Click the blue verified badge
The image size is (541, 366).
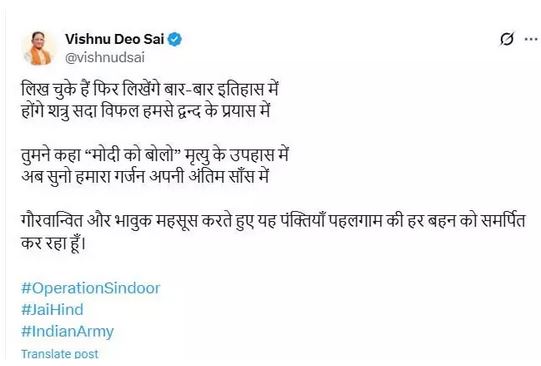pos(175,40)
